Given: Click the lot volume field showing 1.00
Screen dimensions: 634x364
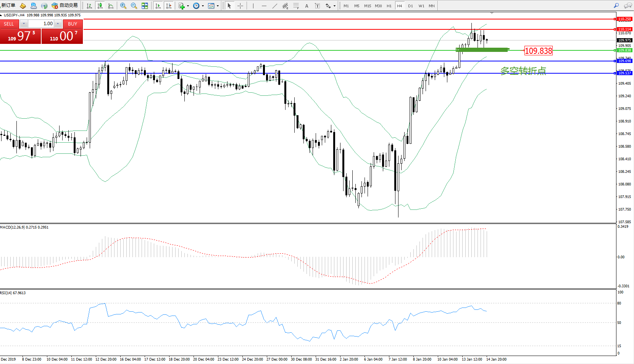Looking at the screenshot, I should click(x=41, y=24).
